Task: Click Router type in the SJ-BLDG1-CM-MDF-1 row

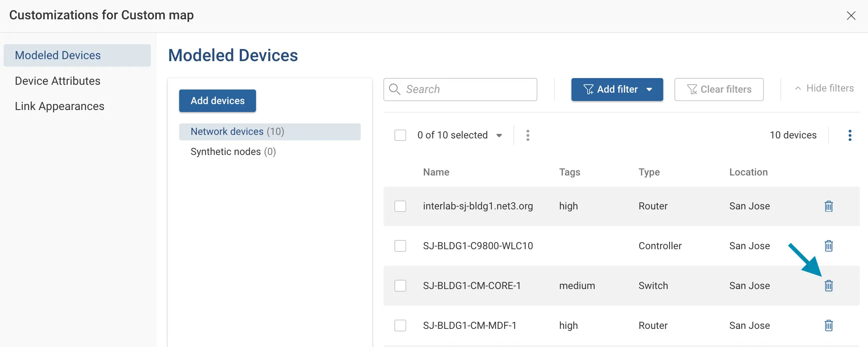Action: click(x=653, y=326)
